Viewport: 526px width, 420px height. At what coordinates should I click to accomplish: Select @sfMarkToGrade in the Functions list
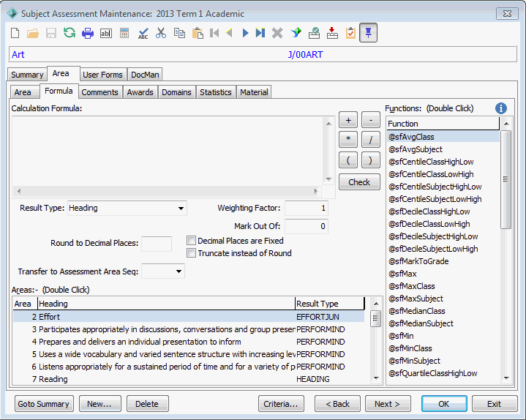click(443, 261)
